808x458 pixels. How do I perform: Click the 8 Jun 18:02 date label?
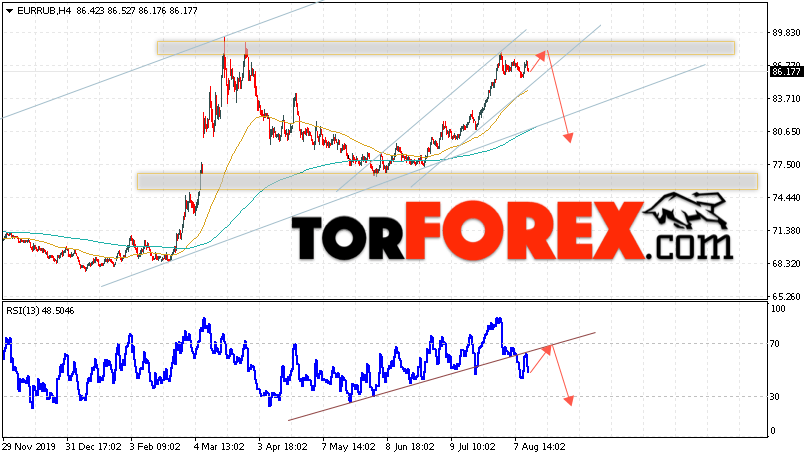tap(411, 446)
